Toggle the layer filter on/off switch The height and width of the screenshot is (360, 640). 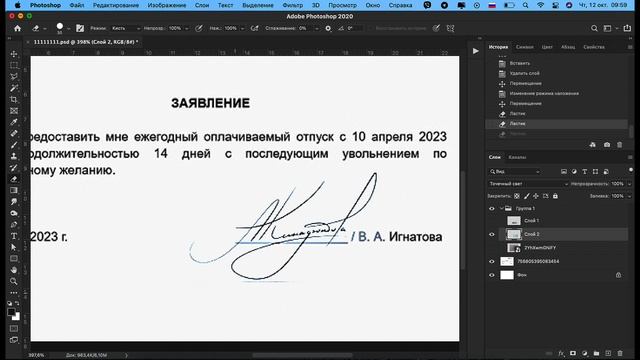pos(631,170)
